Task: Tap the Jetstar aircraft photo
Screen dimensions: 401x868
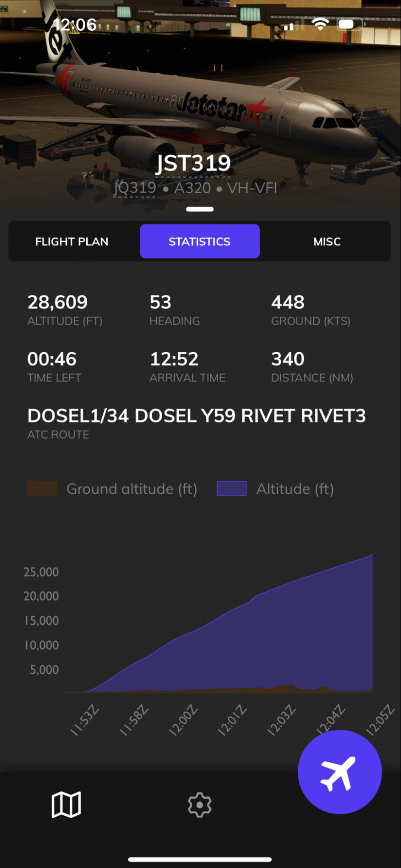Action: (x=200, y=95)
